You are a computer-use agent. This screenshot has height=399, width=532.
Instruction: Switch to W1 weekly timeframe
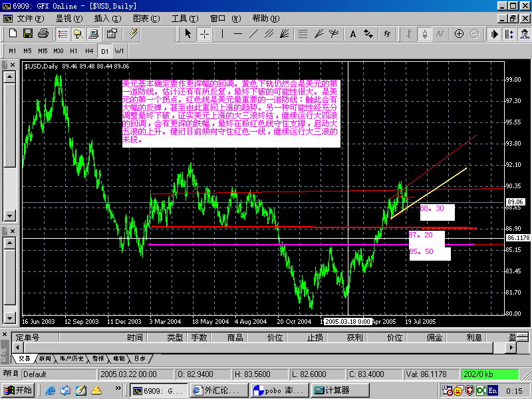[x=120, y=51]
